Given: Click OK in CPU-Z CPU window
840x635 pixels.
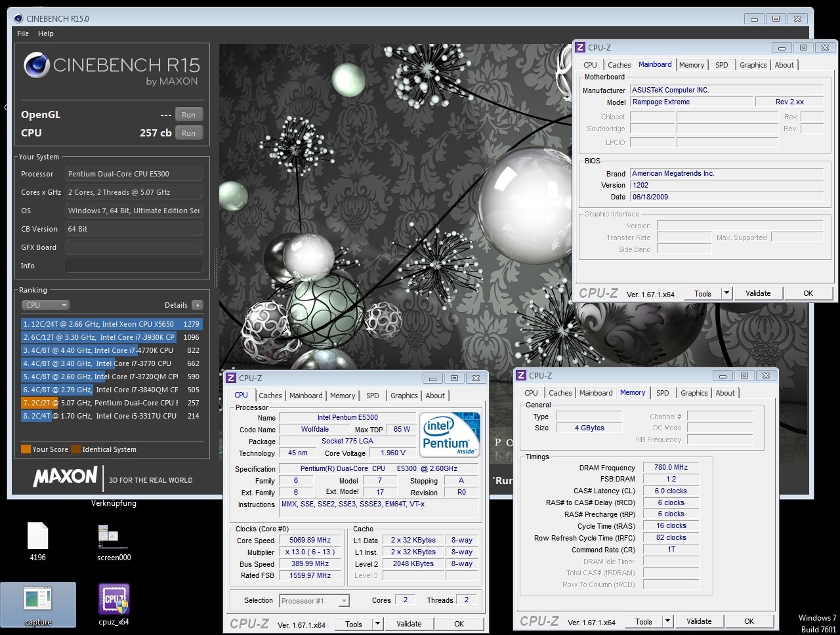Looking at the screenshot, I should click(x=459, y=624).
